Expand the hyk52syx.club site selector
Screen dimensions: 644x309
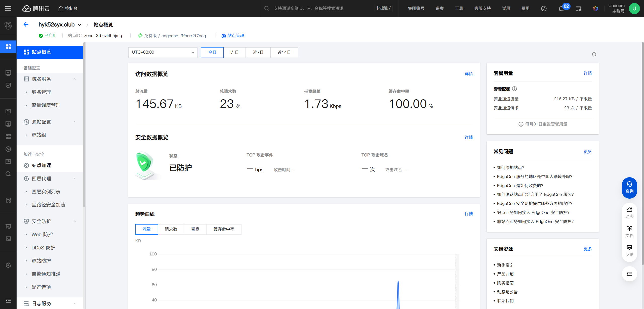[x=60, y=25]
